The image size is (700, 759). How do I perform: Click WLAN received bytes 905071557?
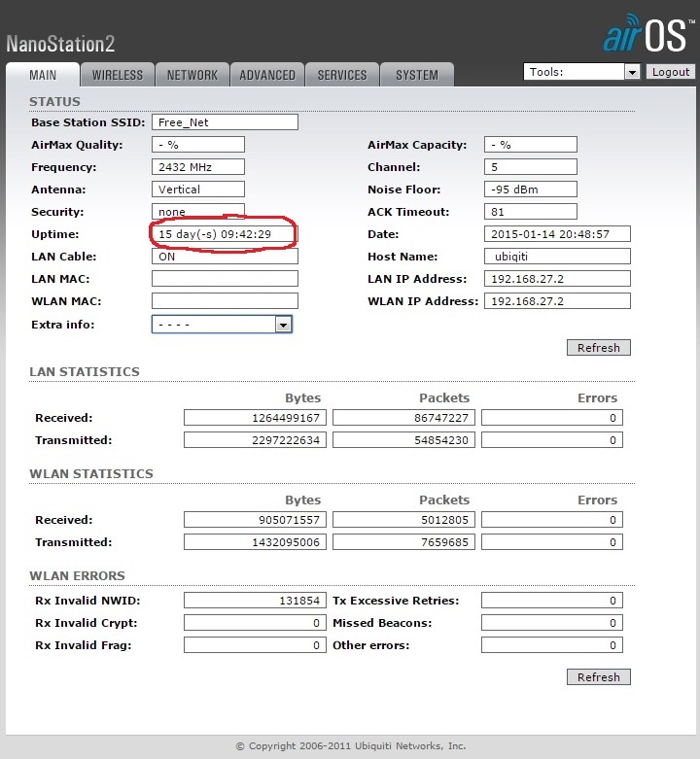click(x=255, y=520)
